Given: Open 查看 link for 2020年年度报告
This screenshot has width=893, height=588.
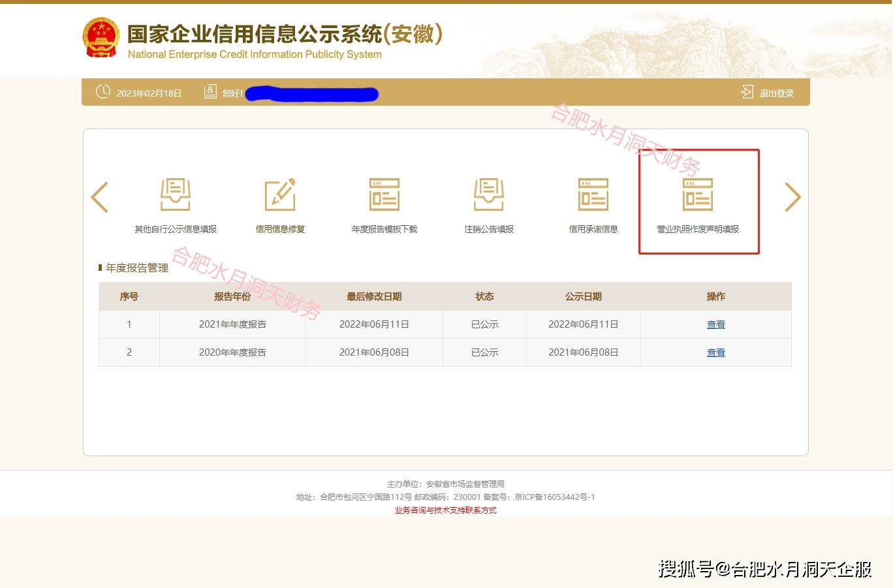Looking at the screenshot, I should click(715, 352).
